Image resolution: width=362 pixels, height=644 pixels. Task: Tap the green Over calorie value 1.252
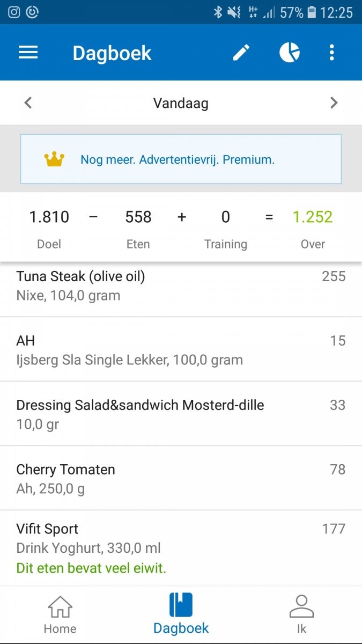coord(313,217)
